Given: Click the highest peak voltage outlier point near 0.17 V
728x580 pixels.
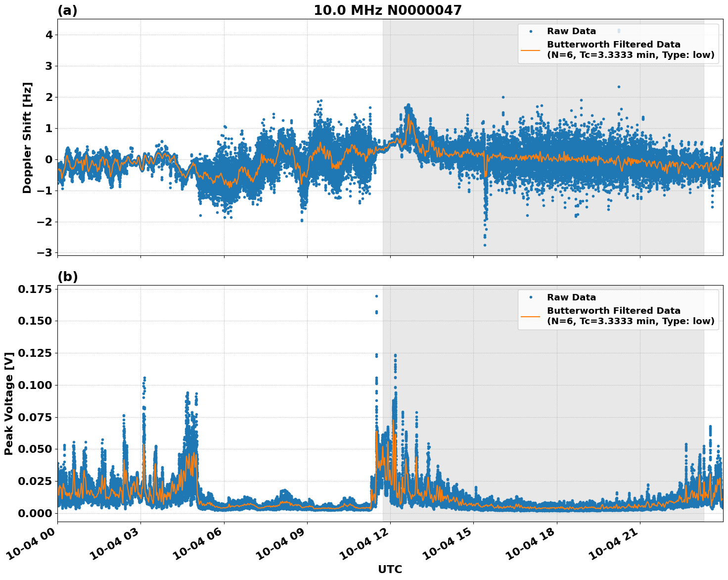Looking at the screenshot, I should coord(376,296).
